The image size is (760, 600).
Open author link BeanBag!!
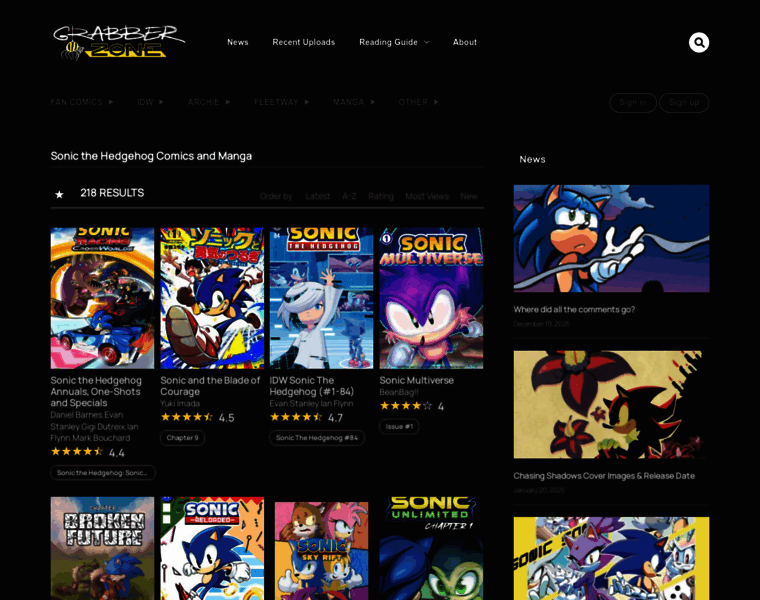399,392
